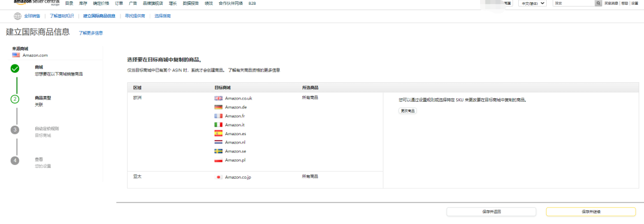Click the 保存并继续 button
This screenshot has width=644, height=224.
590,211
